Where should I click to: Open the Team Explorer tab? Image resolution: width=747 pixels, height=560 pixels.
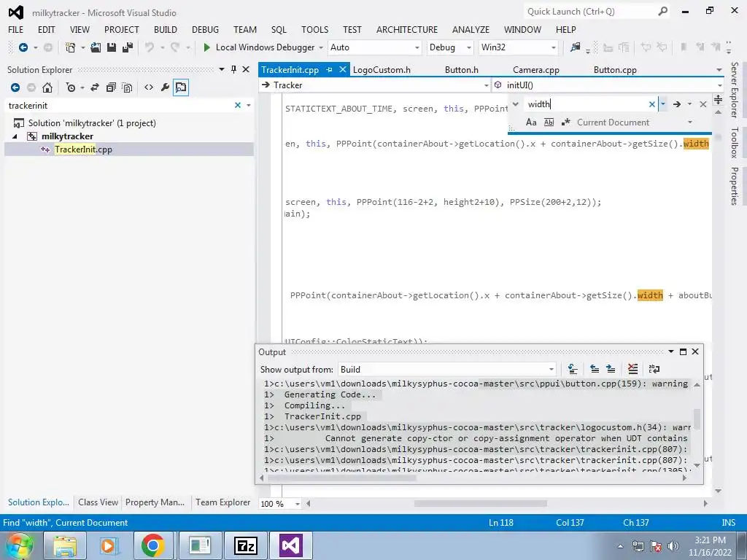click(222, 502)
